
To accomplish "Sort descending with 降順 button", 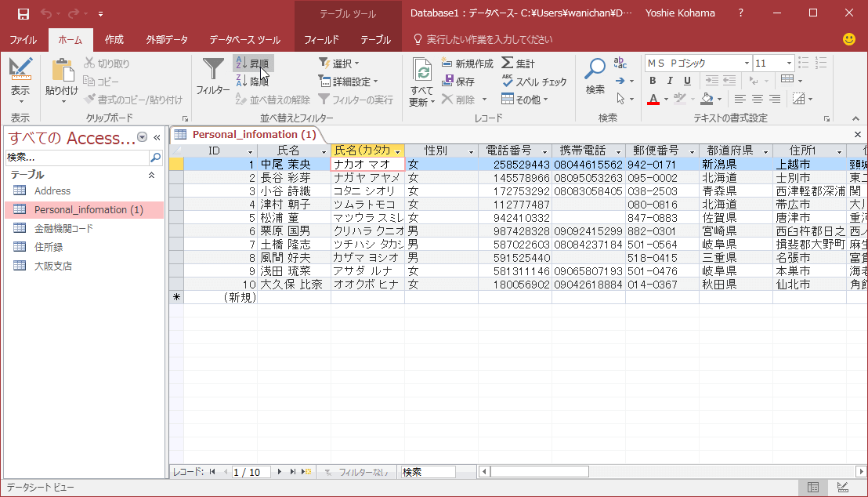I will tap(253, 82).
